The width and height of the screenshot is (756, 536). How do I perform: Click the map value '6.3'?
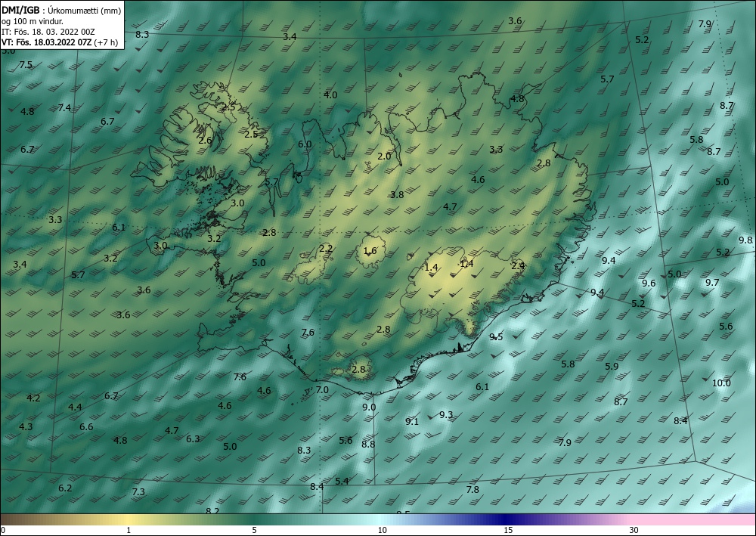coord(193,438)
